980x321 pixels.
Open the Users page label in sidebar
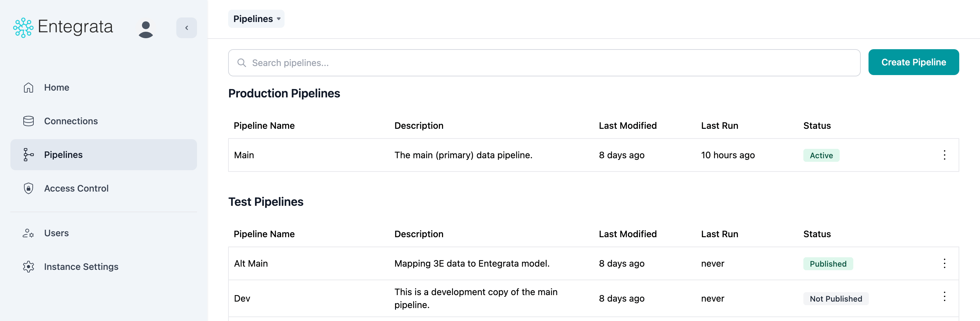point(56,233)
